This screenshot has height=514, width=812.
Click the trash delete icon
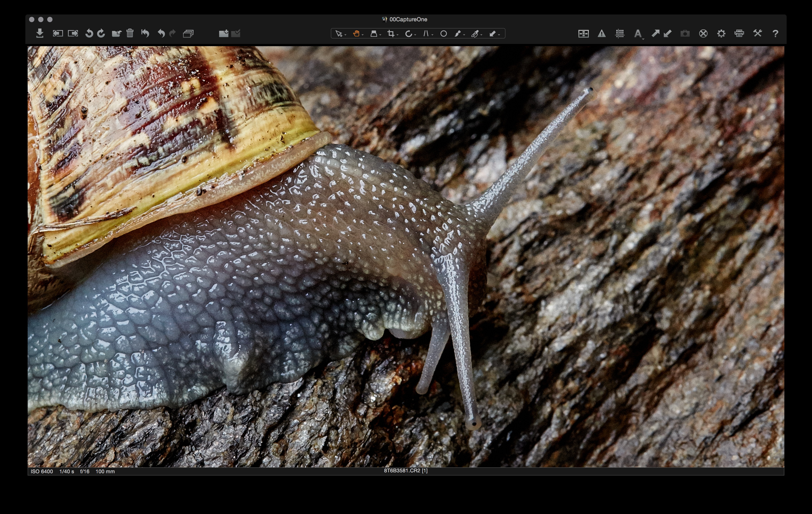pos(130,33)
